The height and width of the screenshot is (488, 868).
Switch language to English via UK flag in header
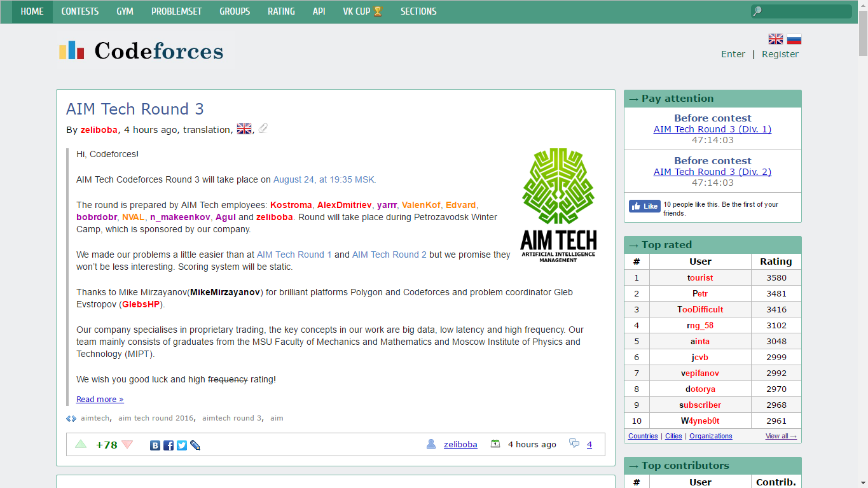pyautogui.click(x=776, y=39)
